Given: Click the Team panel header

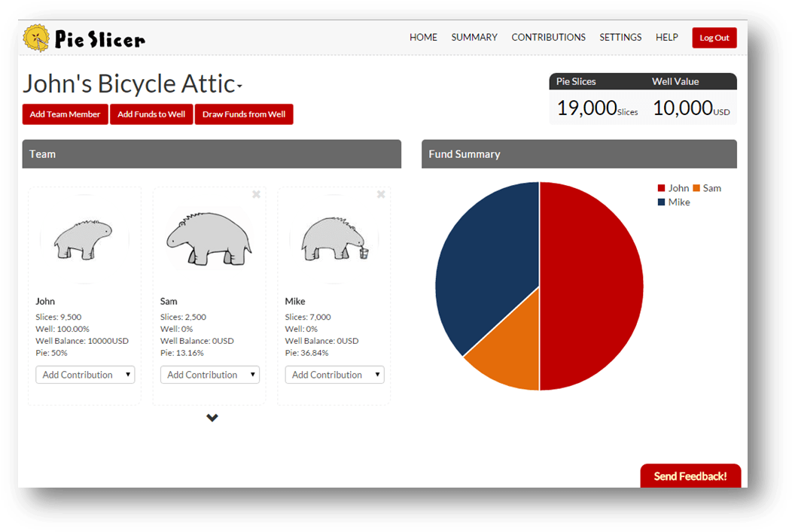Looking at the screenshot, I should 212,154.
